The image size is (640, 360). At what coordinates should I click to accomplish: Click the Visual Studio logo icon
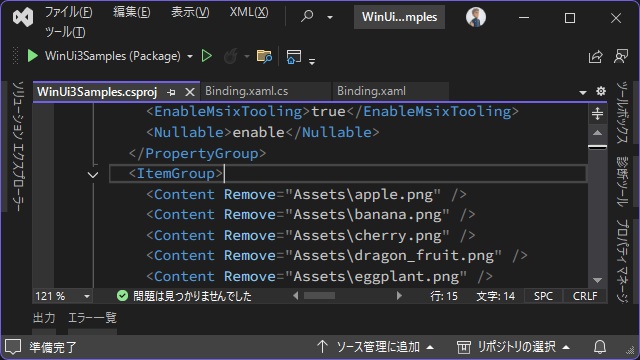23,18
